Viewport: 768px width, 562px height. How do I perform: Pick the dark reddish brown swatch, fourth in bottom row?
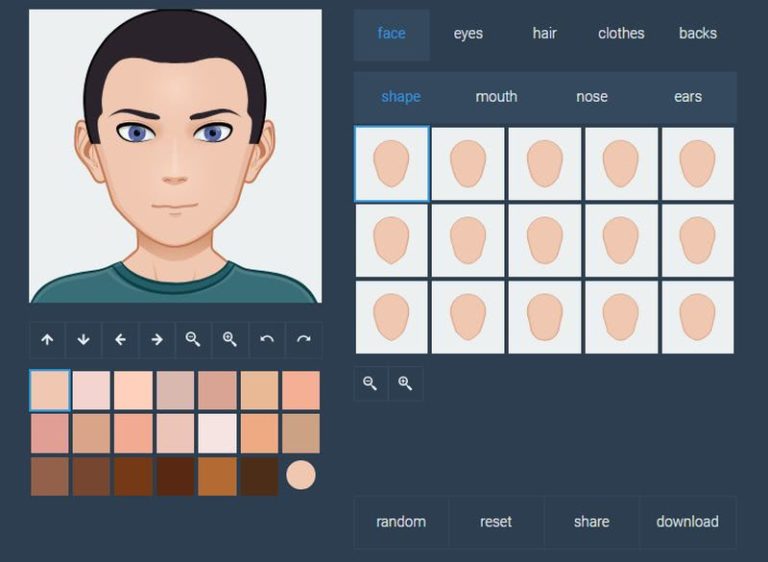175,476
